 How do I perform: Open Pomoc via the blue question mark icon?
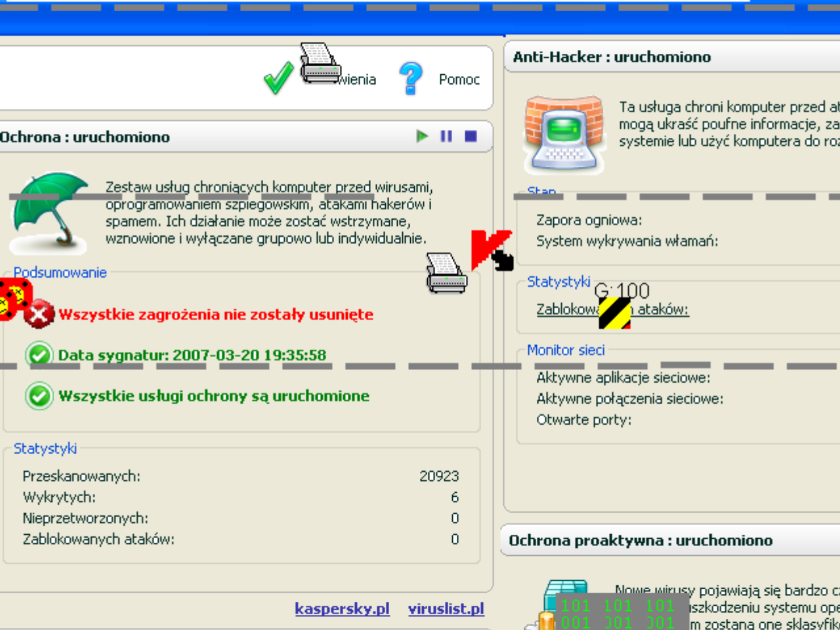[x=411, y=79]
